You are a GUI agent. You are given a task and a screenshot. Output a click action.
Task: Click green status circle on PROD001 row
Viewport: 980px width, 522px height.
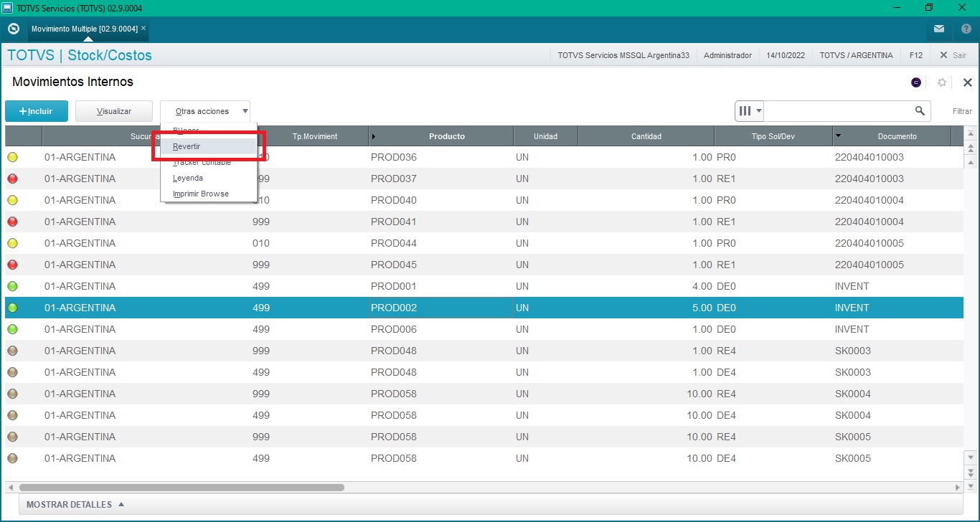point(12,286)
